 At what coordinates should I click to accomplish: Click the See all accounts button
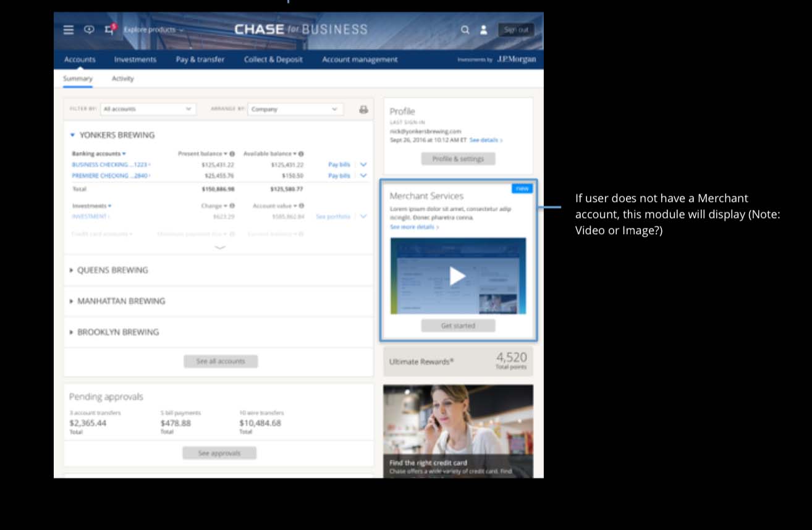[221, 361]
